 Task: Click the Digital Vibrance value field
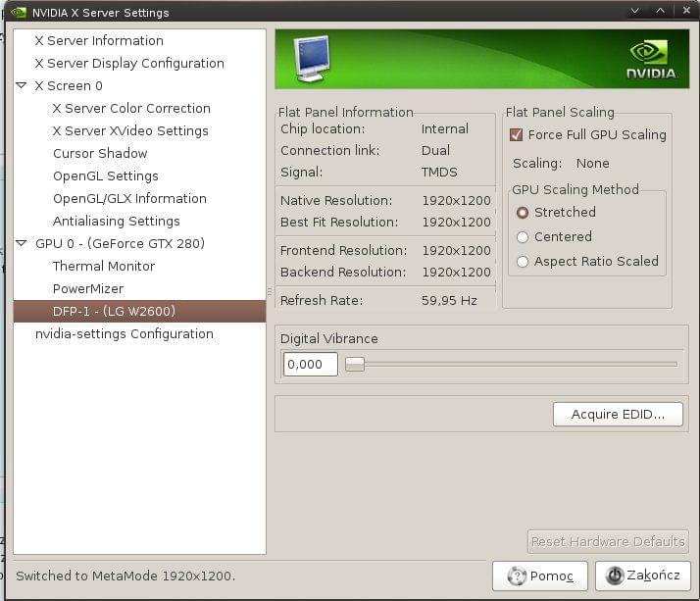[310, 365]
